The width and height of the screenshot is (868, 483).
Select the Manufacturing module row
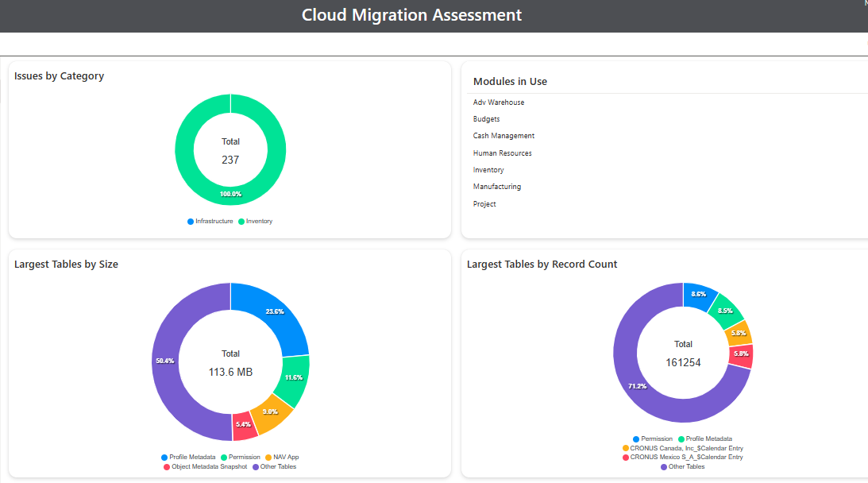tap(496, 187)
